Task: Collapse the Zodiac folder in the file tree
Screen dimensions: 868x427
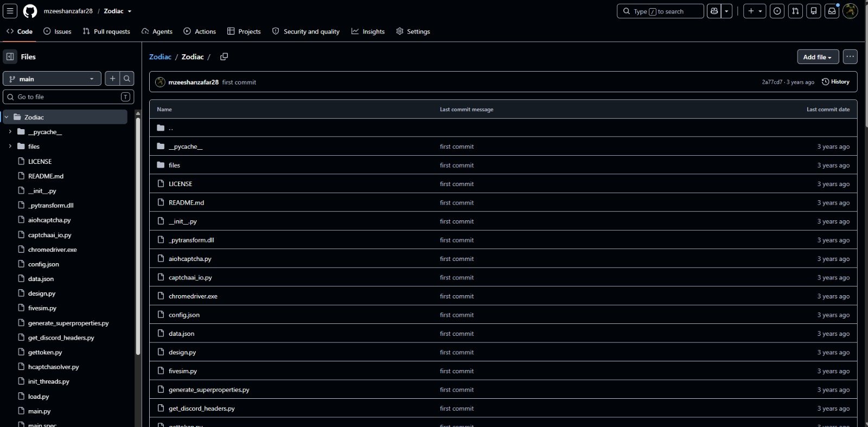Action: [7, 117]
